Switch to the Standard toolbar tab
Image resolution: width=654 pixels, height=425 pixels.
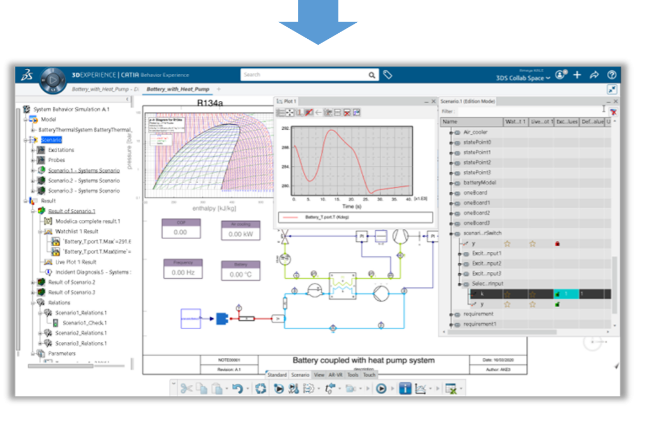tap(277, 375)
